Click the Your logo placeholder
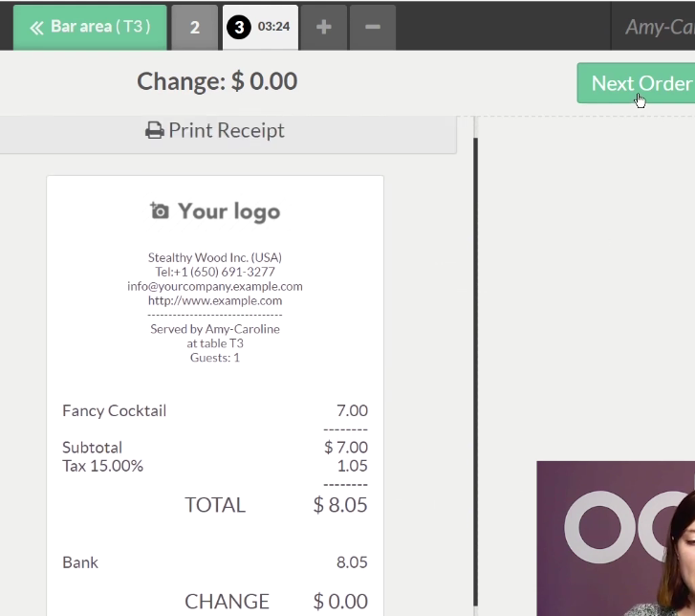This screenshot has height=616, width=695. [x=228, y=211]
